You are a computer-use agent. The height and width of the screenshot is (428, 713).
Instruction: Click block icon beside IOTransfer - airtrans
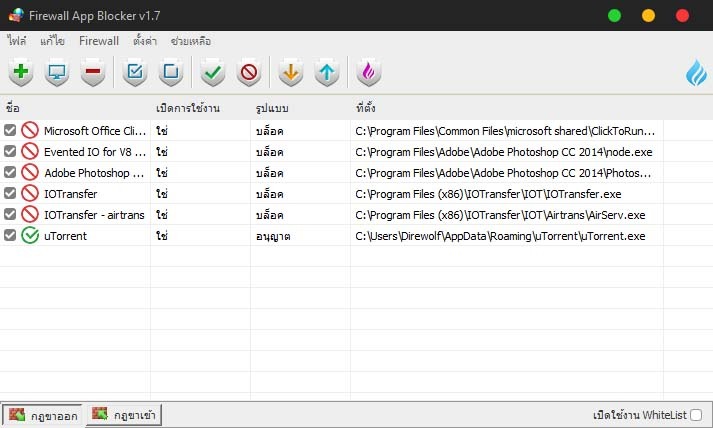point(30,214)
